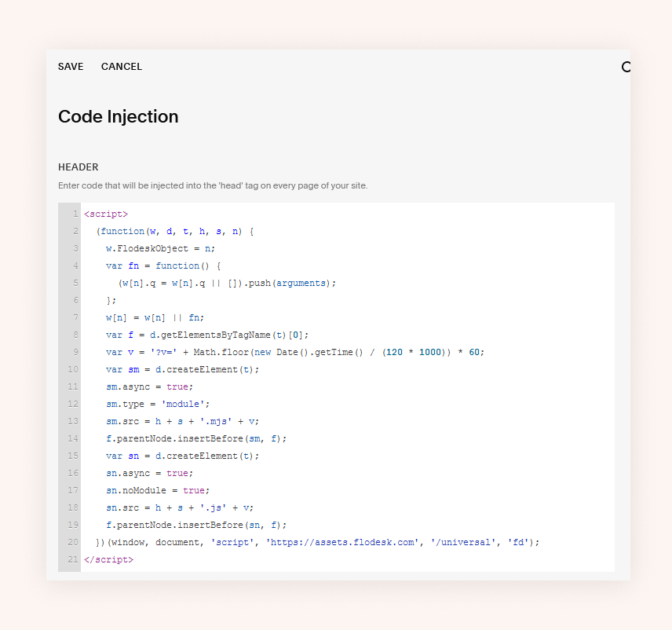This screenshot has width=672, height=630.
Task: Click the SAVE button
Action: (71, 67)
